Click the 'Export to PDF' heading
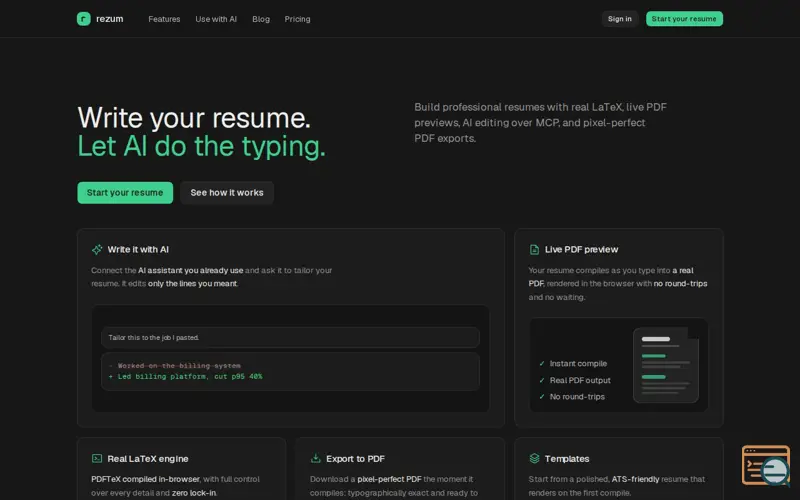Image resolution: width=800 pixels, height=500 pixels. pos(356,459)
